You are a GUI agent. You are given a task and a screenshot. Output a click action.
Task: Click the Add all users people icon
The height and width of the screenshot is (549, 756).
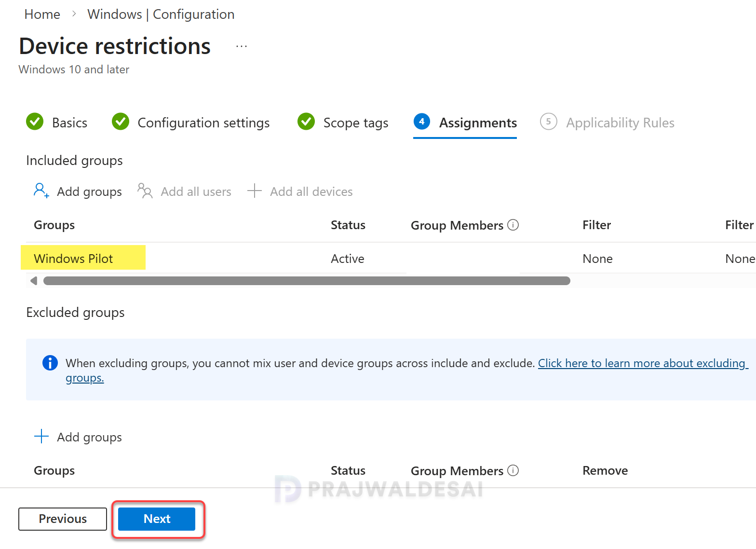click(x=145, y=191)
